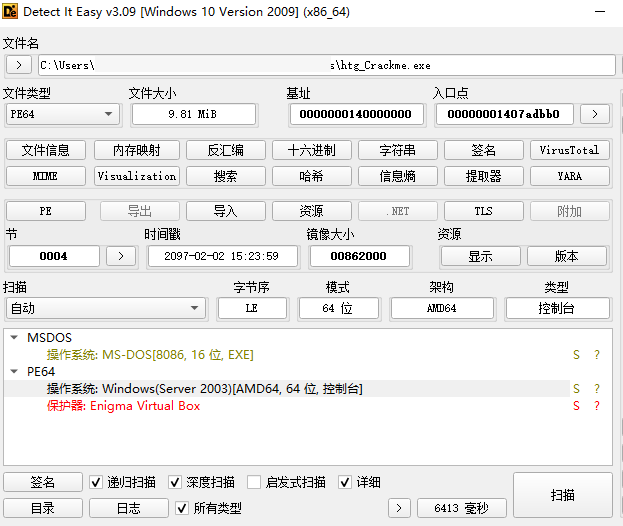Click the 节 count field 0004
Screen dimensions: 623x526
click(x=54, y=256)
